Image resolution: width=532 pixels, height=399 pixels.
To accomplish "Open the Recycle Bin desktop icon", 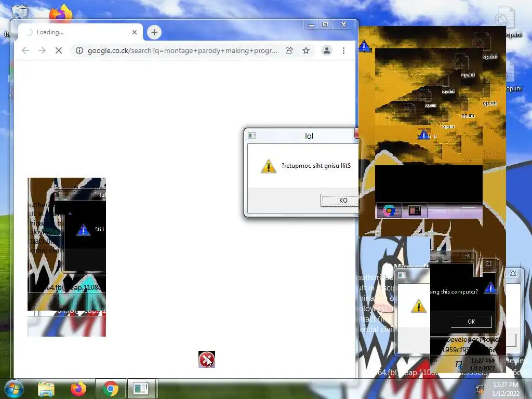I will coord(20,12).
